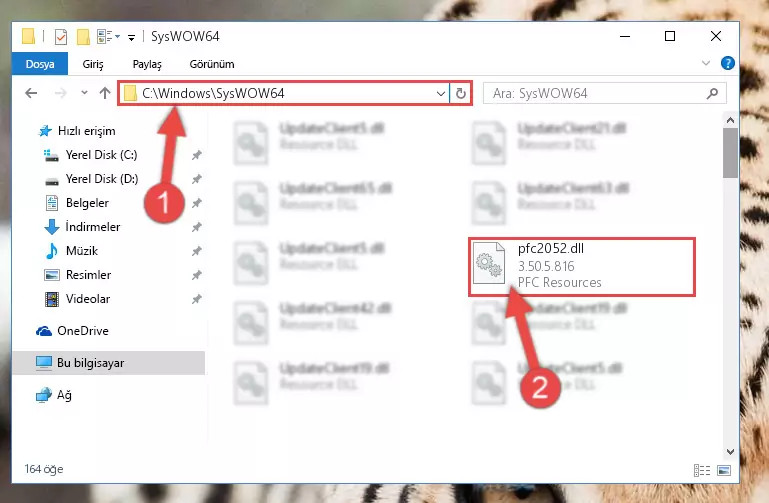The image size is (769, 503).
Task: Switch to the details list view icon
Action: (702, 470)
